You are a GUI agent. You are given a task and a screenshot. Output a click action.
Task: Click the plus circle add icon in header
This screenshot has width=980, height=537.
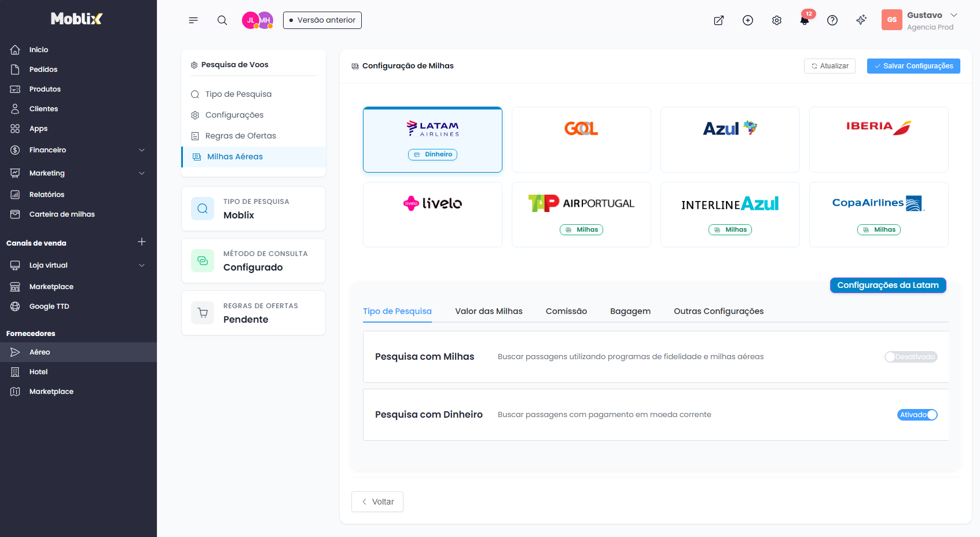[748, 20]
